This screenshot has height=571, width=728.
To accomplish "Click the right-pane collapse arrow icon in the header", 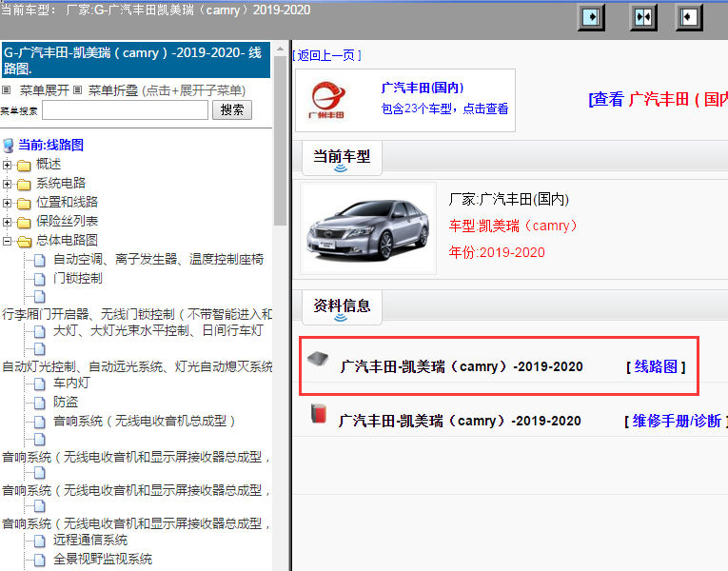I will 689,18.
